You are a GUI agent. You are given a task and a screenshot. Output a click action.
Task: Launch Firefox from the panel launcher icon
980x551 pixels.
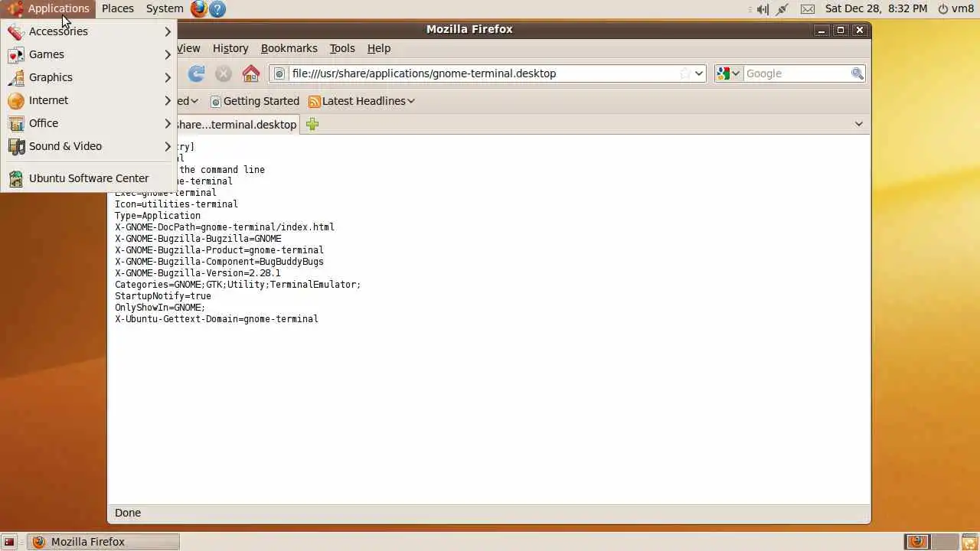click(199, 8)
